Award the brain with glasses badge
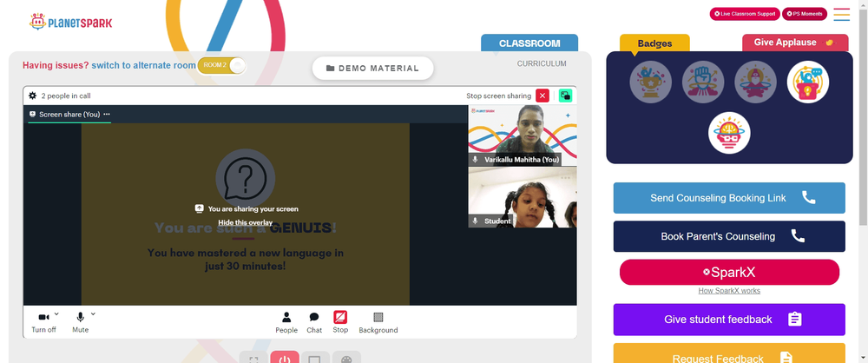This screenshot has width=868, height=363. (x=729, y=133)
